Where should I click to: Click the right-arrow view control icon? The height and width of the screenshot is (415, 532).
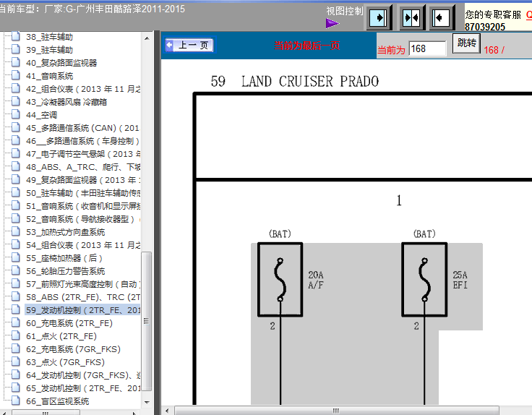click(x=378, y=17)
